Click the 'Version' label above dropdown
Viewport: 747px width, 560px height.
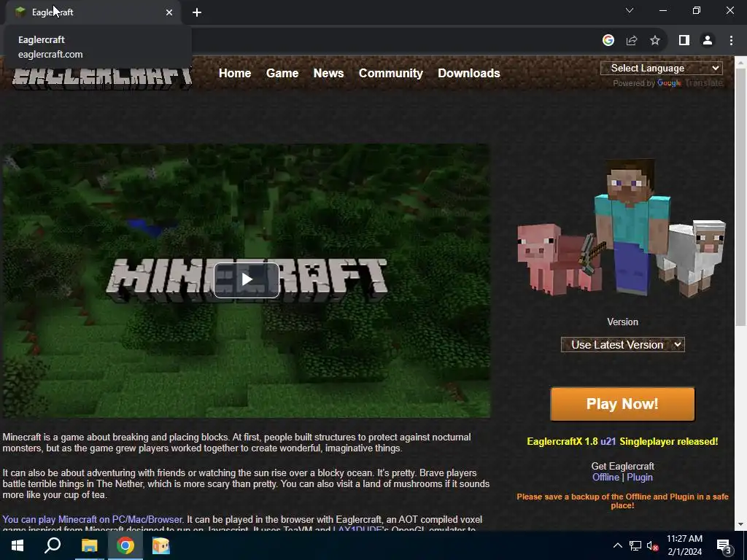[x=622, y=322]
